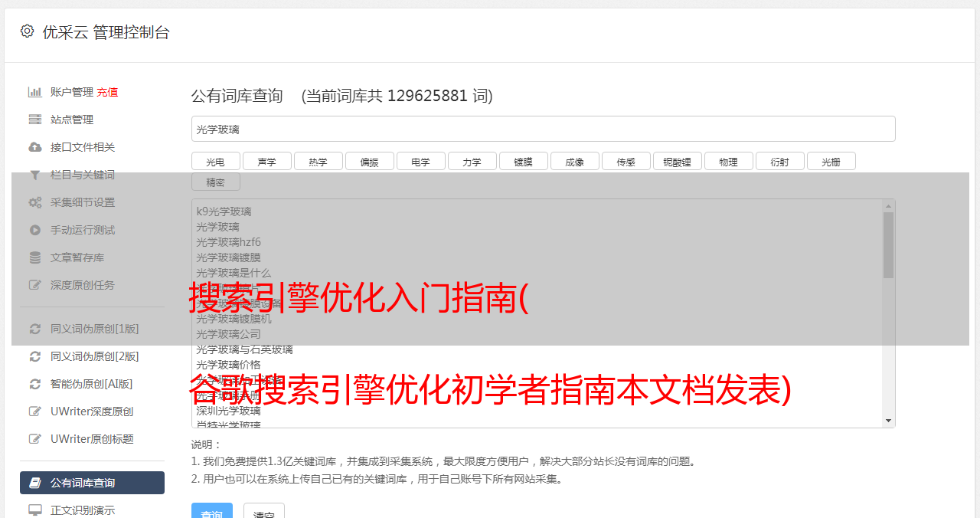Click the 充值 recharge link

107,92
